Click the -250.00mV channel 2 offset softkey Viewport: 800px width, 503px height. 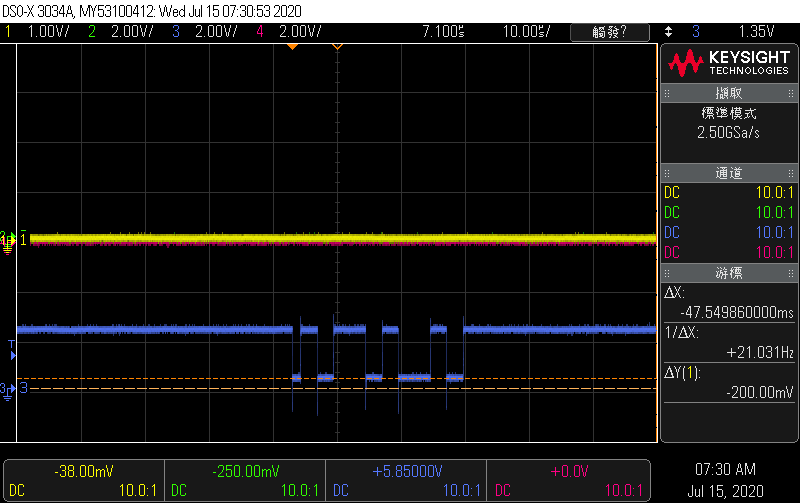[x=245, y=481]
